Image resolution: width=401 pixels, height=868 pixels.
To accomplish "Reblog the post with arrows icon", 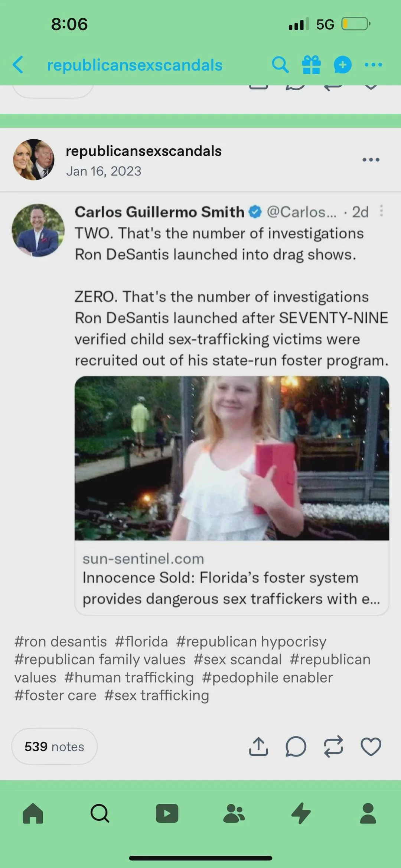I will [x=333, y=746].
